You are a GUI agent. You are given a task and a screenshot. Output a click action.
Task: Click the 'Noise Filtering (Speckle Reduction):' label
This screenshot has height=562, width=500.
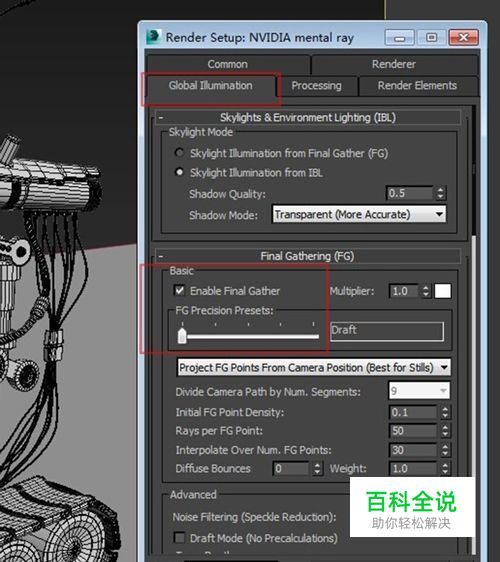click(x=254, y=517)
